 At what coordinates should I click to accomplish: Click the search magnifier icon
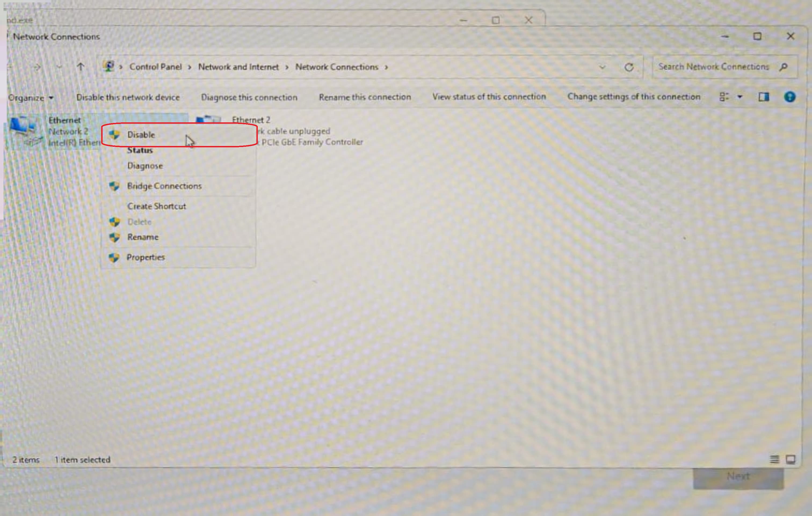784,67
